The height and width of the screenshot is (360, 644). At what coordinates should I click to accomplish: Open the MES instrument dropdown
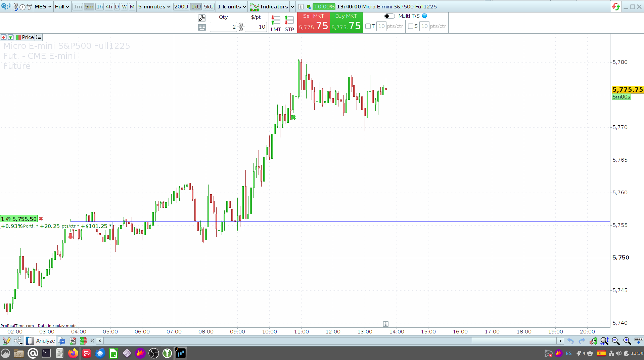[x=43, y=7]
